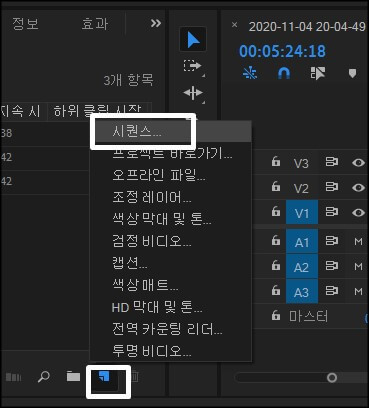The width and height of the screenshot is (369, 408).
Task: Toggle Linked Selection icon in timeline
Action: click(x=318, y=73)
